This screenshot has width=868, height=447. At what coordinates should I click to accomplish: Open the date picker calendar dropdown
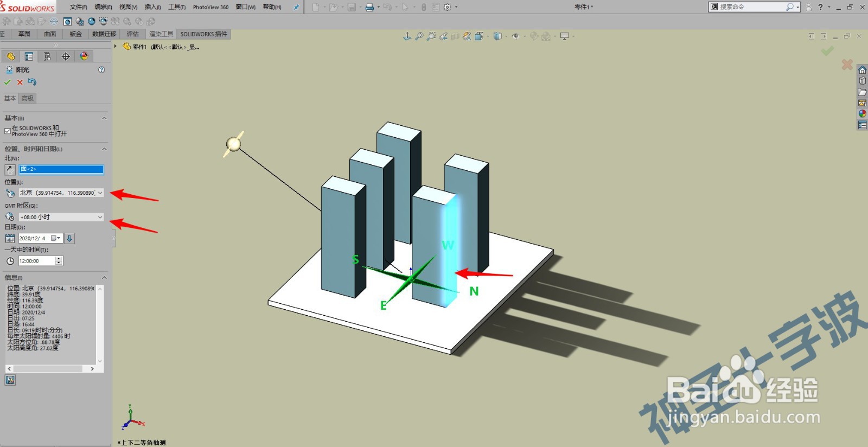point(56,238)
